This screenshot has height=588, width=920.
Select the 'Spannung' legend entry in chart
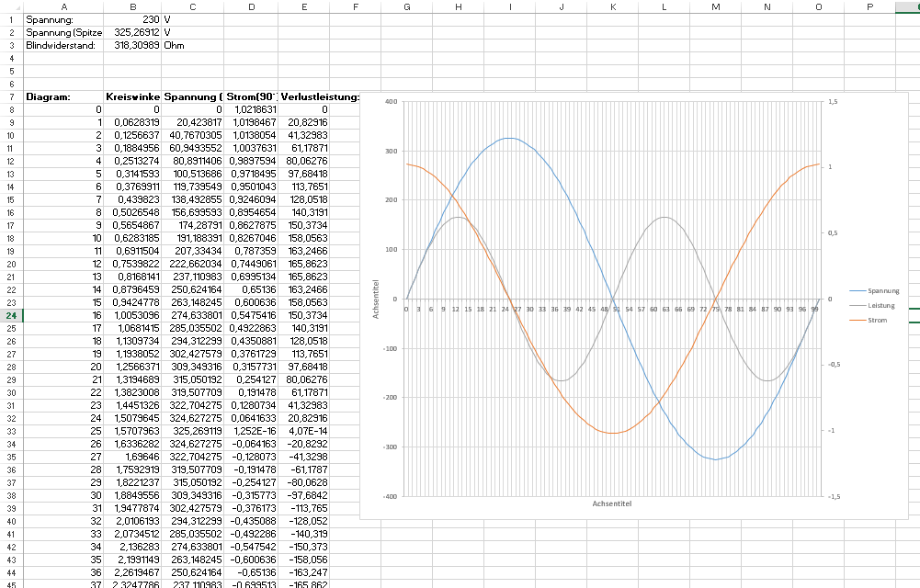[x=874, y=290]
